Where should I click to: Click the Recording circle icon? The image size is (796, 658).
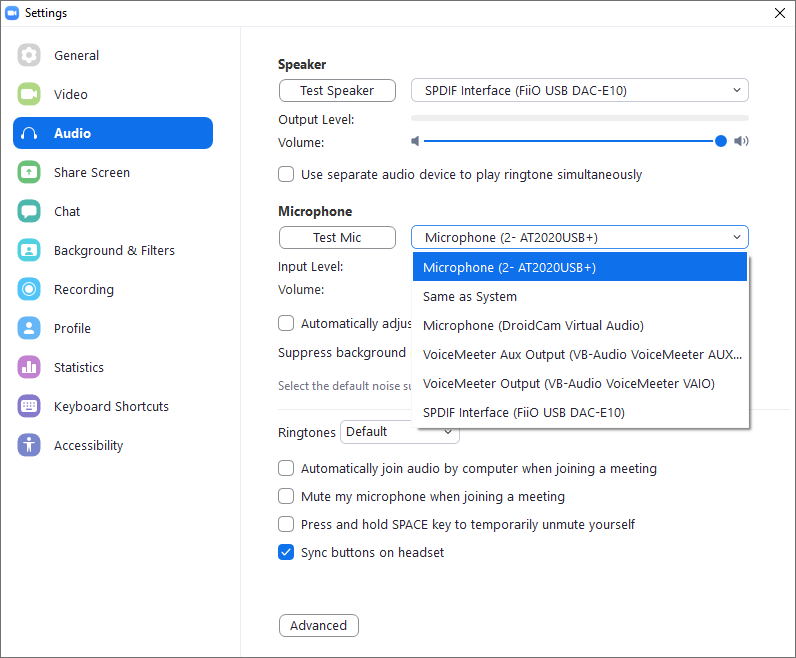(29, 289)
